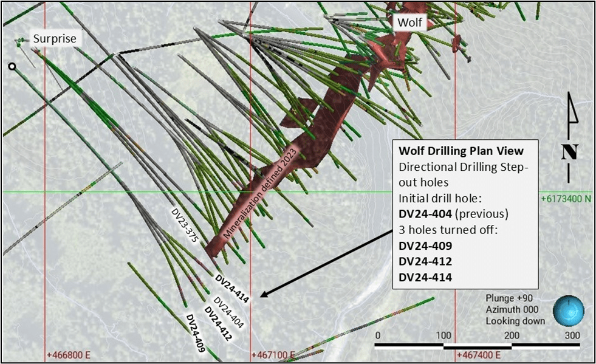The width and height of the screenshot is (596, 364).
Task: Select the Surprise deposit label
Action: (x=55, y=39)
